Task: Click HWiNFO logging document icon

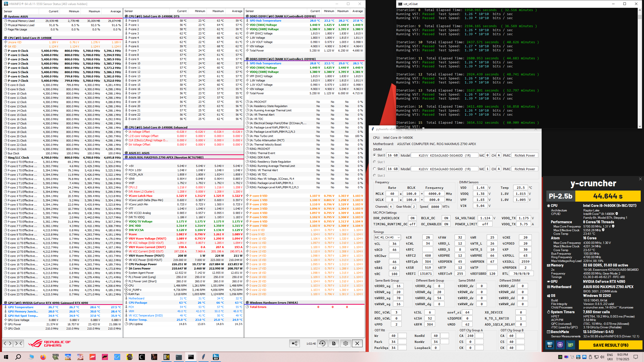Action: click(334, 343)
